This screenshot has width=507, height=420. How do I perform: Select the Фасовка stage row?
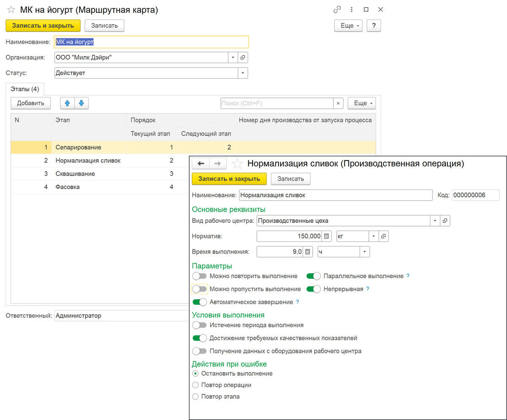coord(100,187)
